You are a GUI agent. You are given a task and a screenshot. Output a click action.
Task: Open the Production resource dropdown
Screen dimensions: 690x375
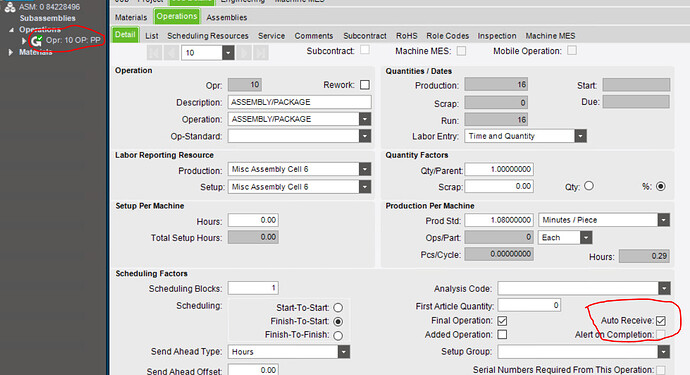point(365,169)
